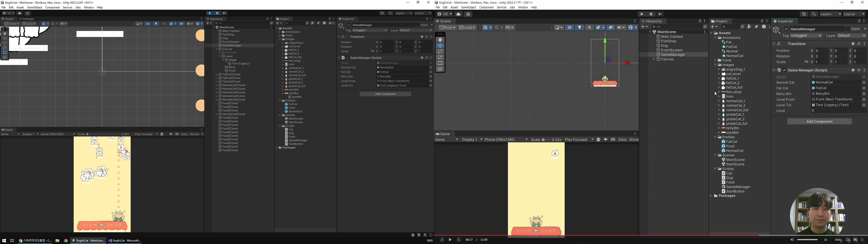This screenshot has width=868, height=244.
Task: Switch to the Animator tab
Action: [27, 19]
